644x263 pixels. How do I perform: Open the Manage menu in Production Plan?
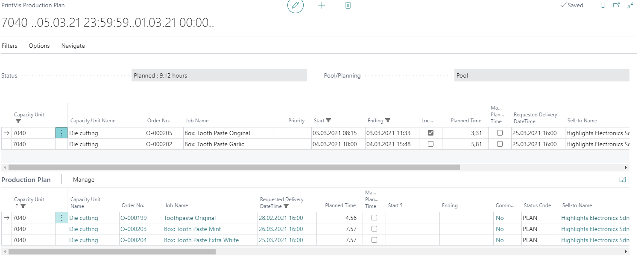(x=84, y=180)
